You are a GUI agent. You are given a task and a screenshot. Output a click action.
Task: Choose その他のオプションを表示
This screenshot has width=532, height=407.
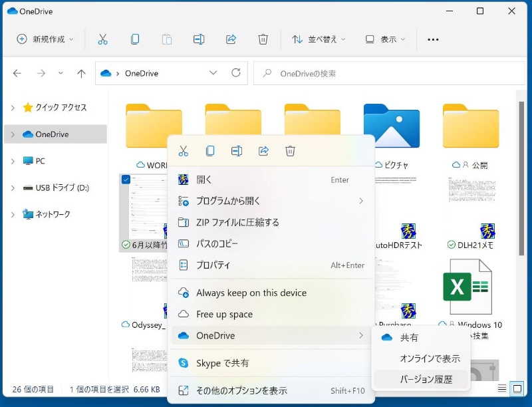tap(271, 391)
